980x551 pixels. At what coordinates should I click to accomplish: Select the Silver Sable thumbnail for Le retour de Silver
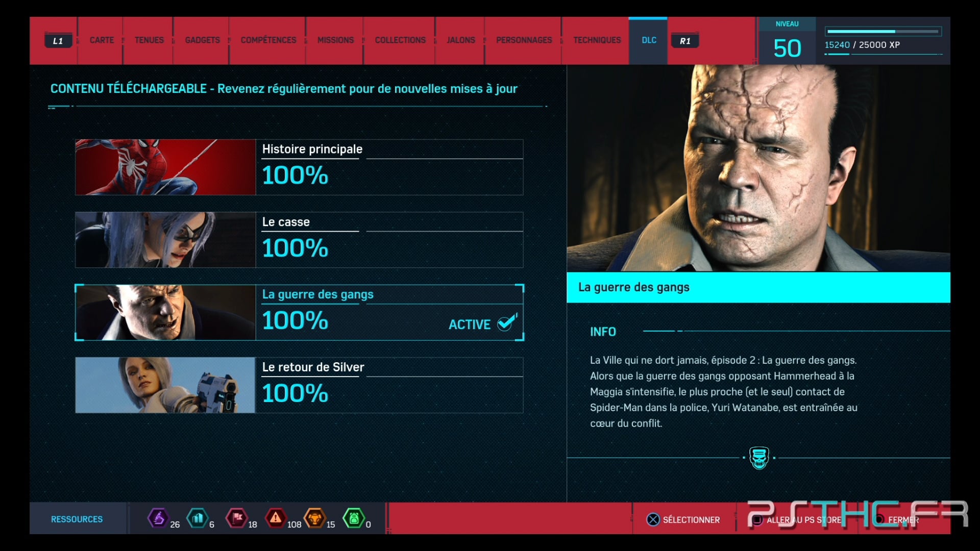[x=165, y=385]
